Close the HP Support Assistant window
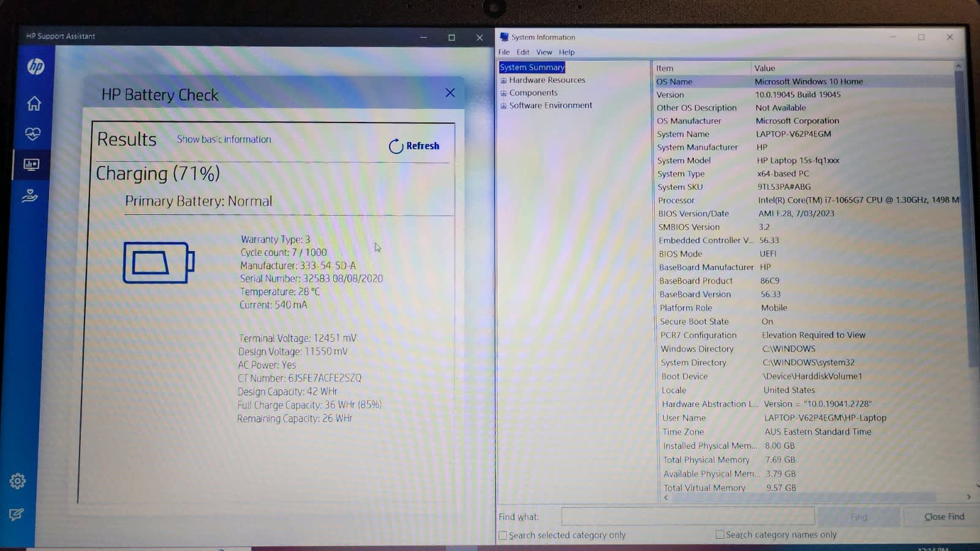Screen dimensions: 980x551 (480, 37)
